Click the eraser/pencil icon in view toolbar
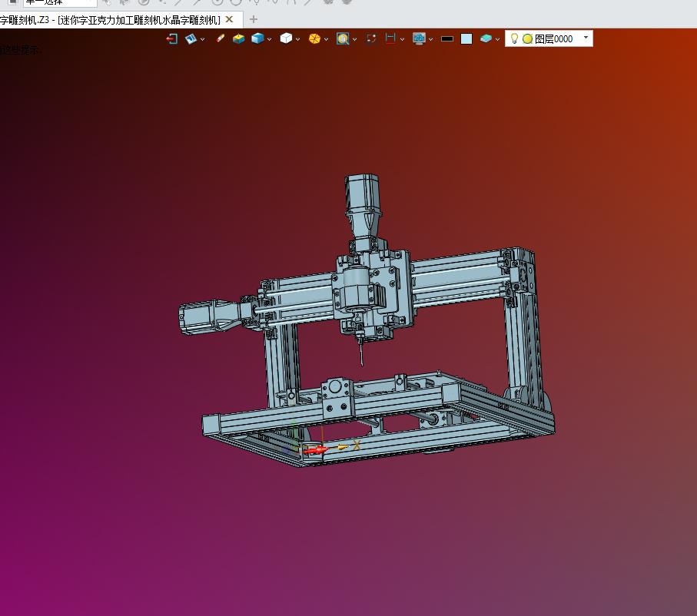Screen dimensions: 697x616 (221, 38)
